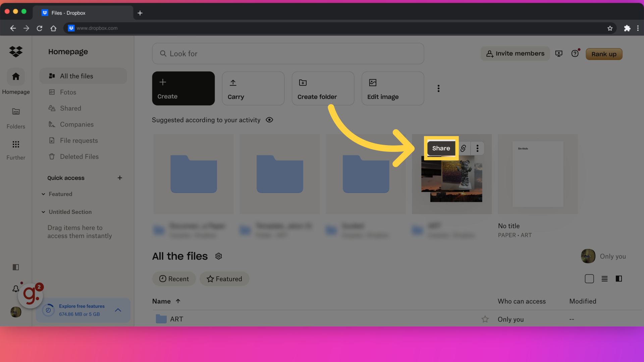
Task: Open the Dropbox logo home
Action: click(x=16, y=52)
